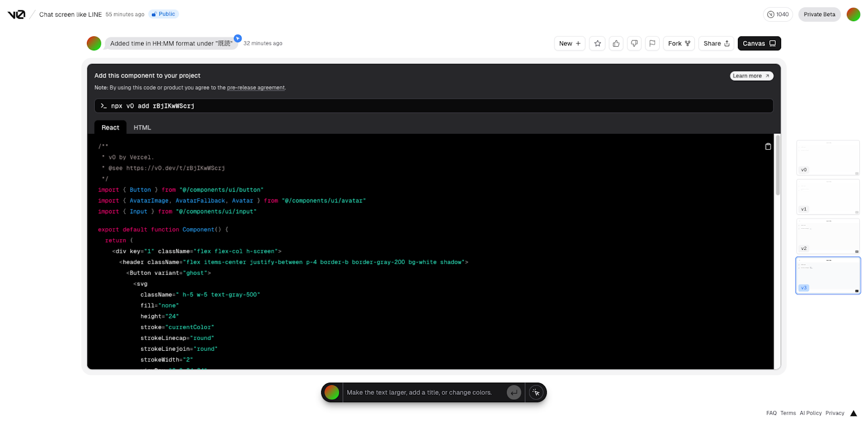The width and height of the screenshot is (868, 424).
Task: Flag this generation with flag icon
Action: tap(653, 43)
